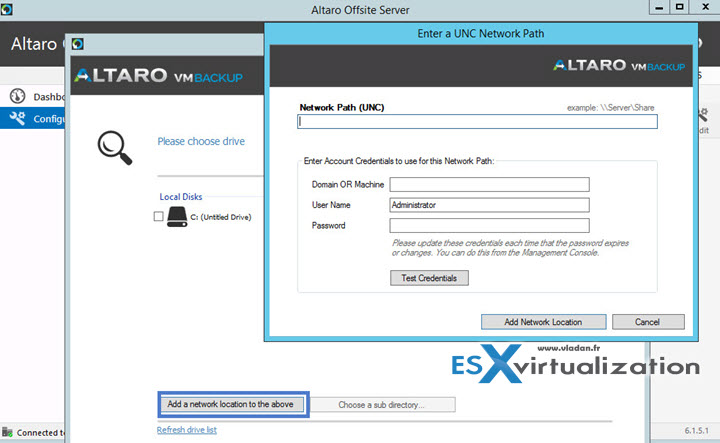Click the Test Credentials button
The image size is (720, 443).
[429, 278]
